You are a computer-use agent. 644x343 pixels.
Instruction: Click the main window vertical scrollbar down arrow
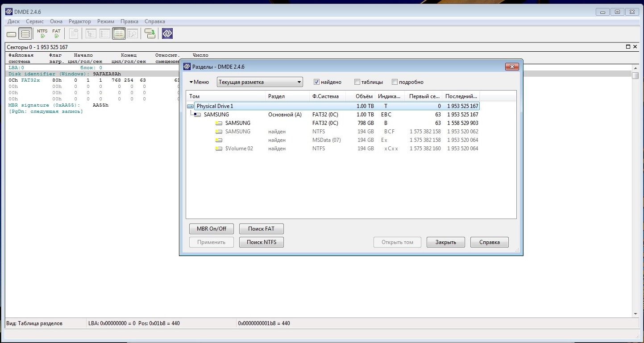click(x=635, y=314)
